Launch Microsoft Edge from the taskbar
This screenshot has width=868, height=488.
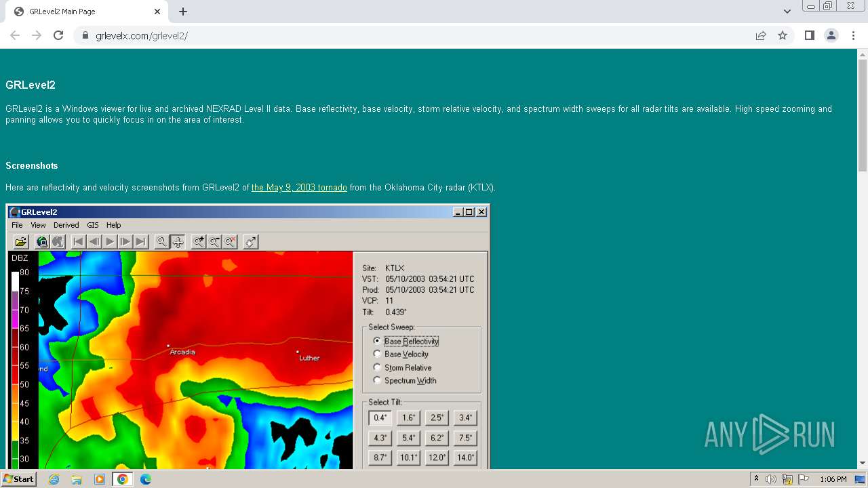coord(146,479)
